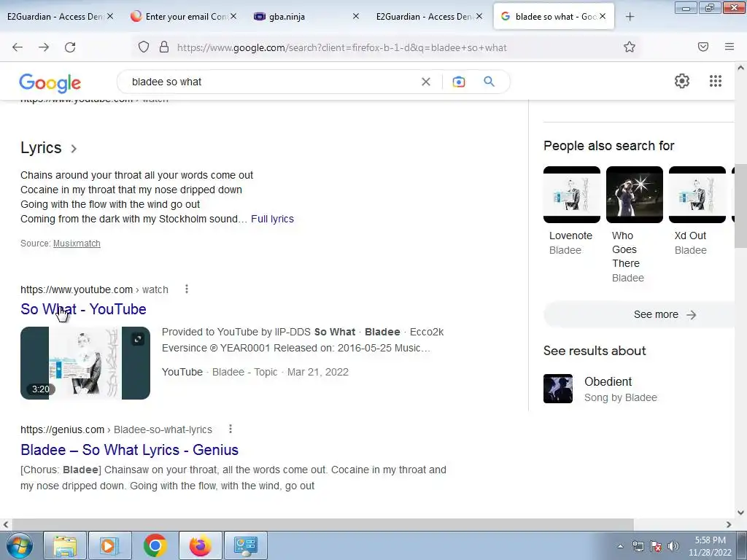Switch to the Enter your email tab

tap(181, 17)
